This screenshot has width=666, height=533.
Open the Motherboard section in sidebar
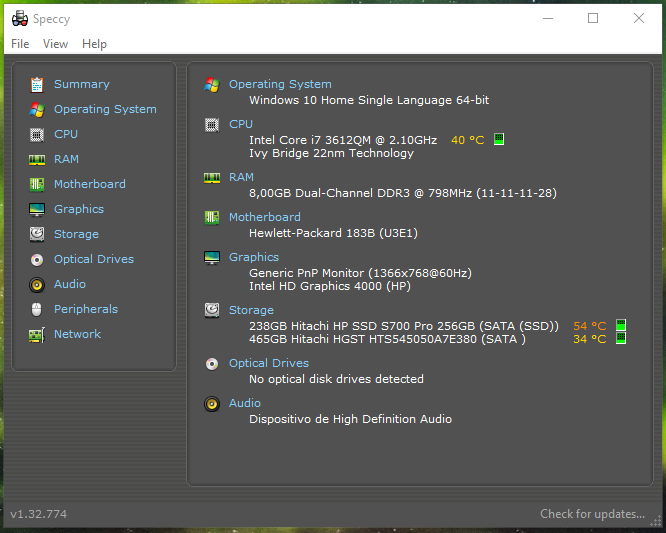90,184
